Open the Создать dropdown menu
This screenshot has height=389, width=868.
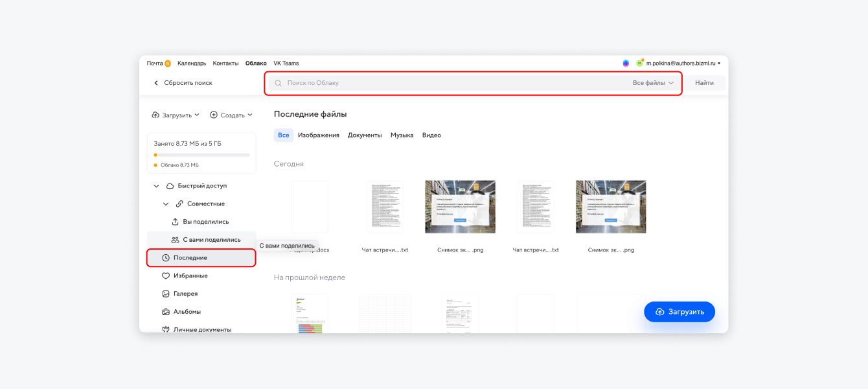click(231, 115)
